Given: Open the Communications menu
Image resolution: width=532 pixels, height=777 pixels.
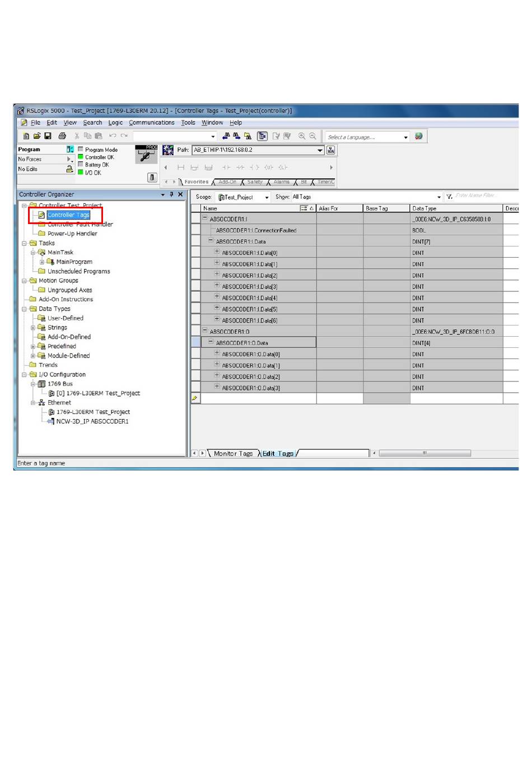Looking at the screenshot, I should coord(152,123).
